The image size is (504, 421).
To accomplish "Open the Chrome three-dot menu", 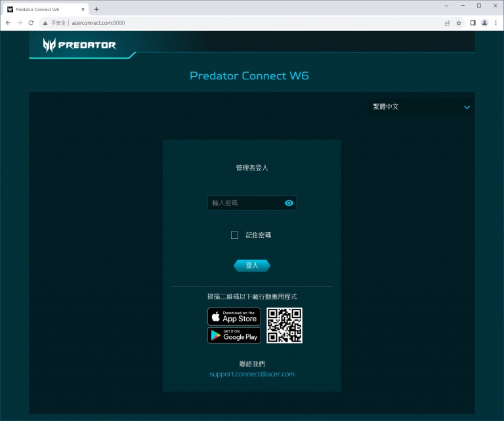I will pyautogui.click(x=495, y=23).
